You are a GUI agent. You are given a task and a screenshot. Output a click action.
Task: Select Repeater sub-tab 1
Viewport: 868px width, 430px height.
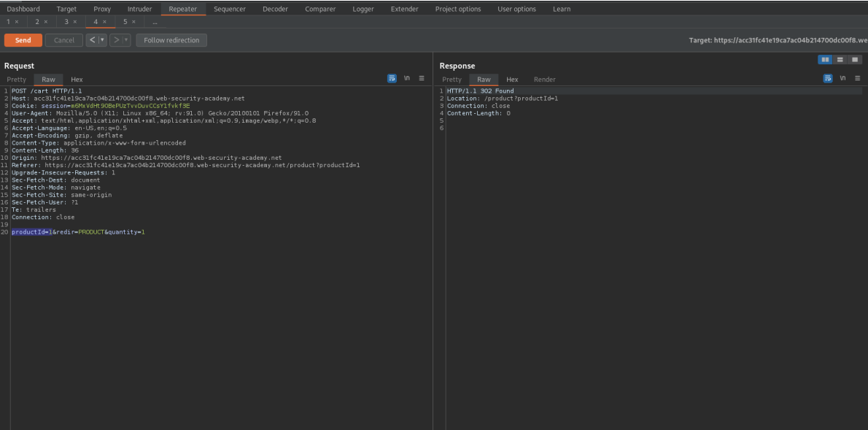pos(8,22)
